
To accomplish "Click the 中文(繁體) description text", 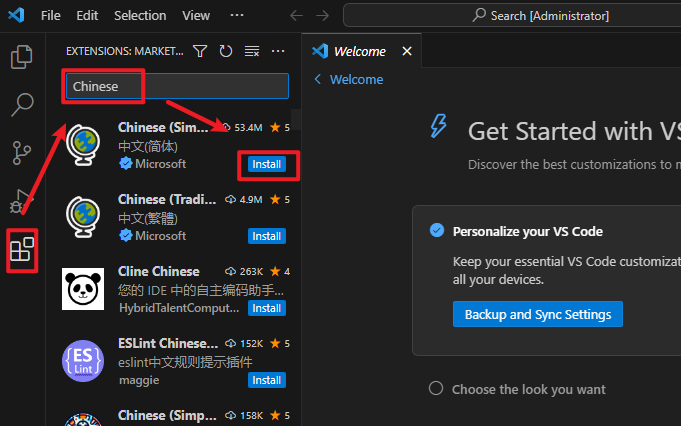I will (148, 218).
